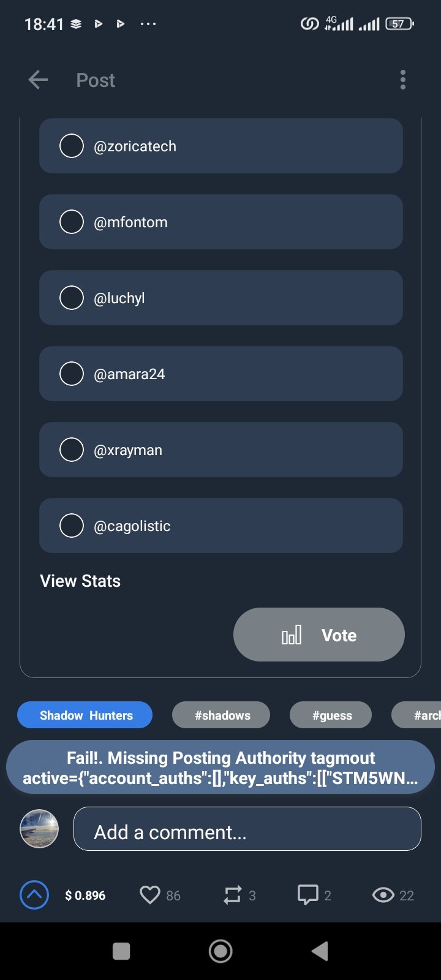Select the @mfontom poll option
Screen dimensions: 441x980
click(72, 222)
